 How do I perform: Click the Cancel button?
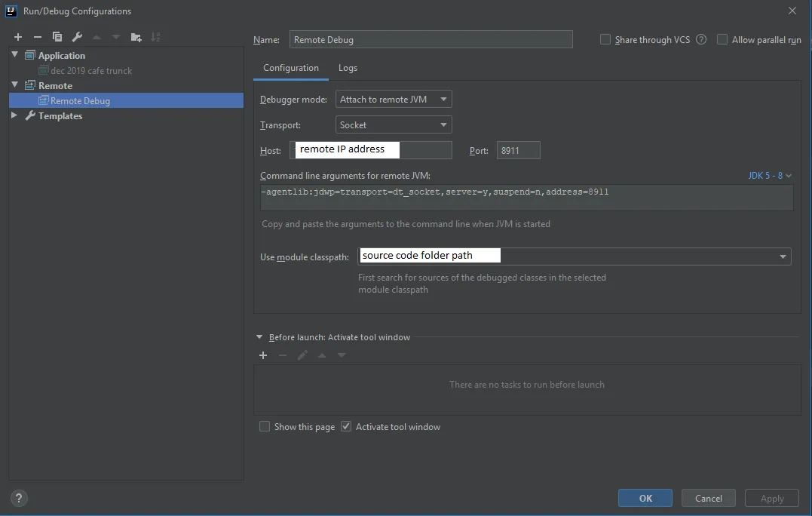point(708,498)
